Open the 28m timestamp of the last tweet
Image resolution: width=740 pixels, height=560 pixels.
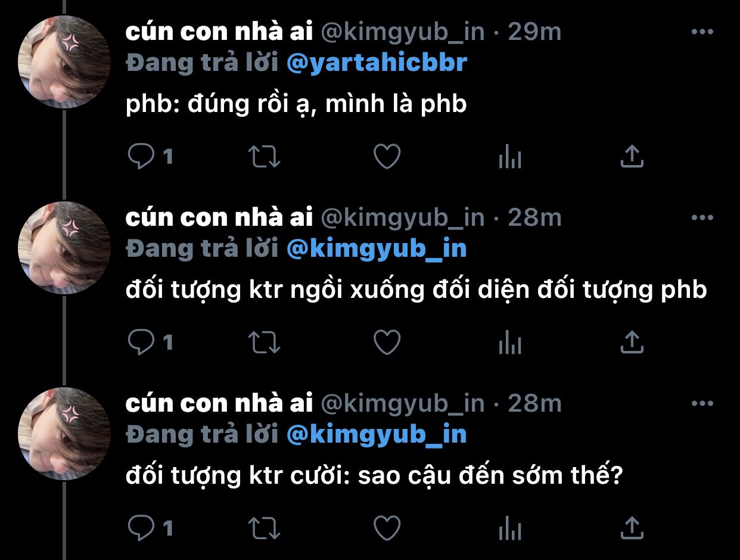click(534, 403)
